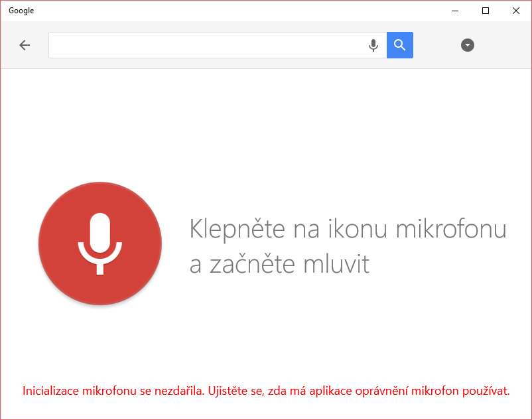The image size is (532, 420).
Task: Go back with the left arrow icon
Action: click(x=25, y=45)
